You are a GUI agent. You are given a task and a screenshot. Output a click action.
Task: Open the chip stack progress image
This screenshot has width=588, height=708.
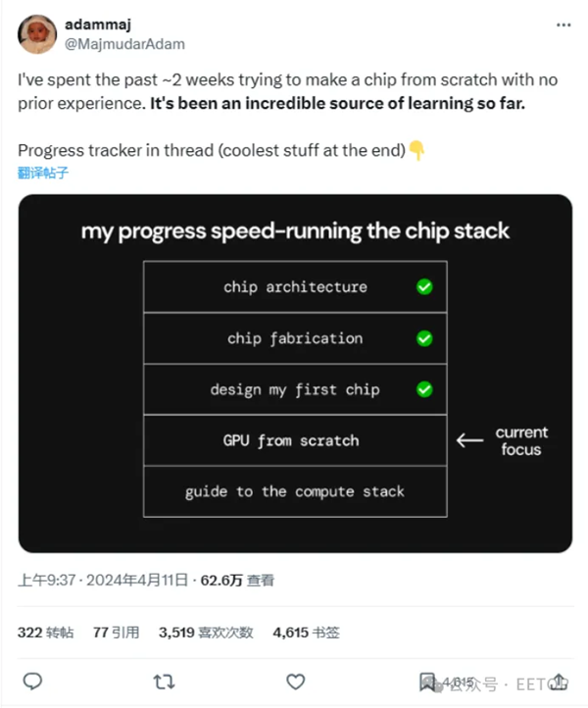pyautogui.click(x=295, y=373)
